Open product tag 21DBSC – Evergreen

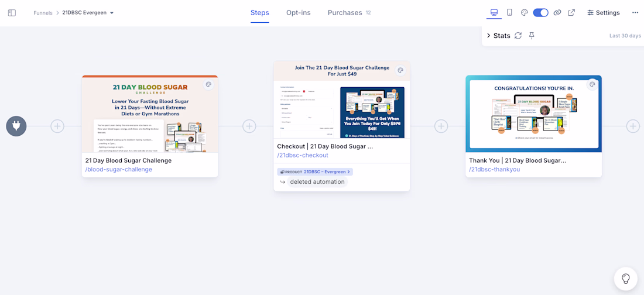point(315,171)
